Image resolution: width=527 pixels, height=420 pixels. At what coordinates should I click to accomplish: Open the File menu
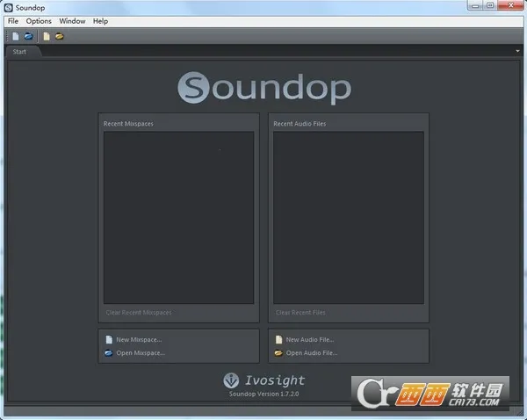tap(13, 21)
